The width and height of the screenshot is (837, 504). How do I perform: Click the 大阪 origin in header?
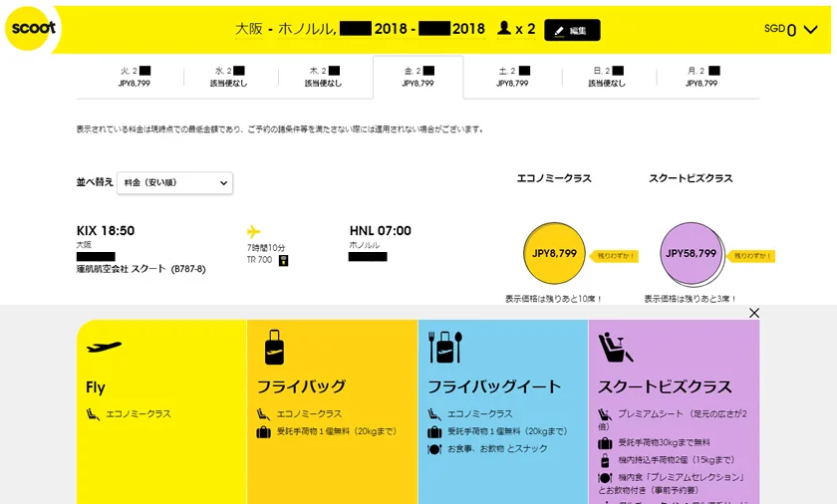(249, 29)
